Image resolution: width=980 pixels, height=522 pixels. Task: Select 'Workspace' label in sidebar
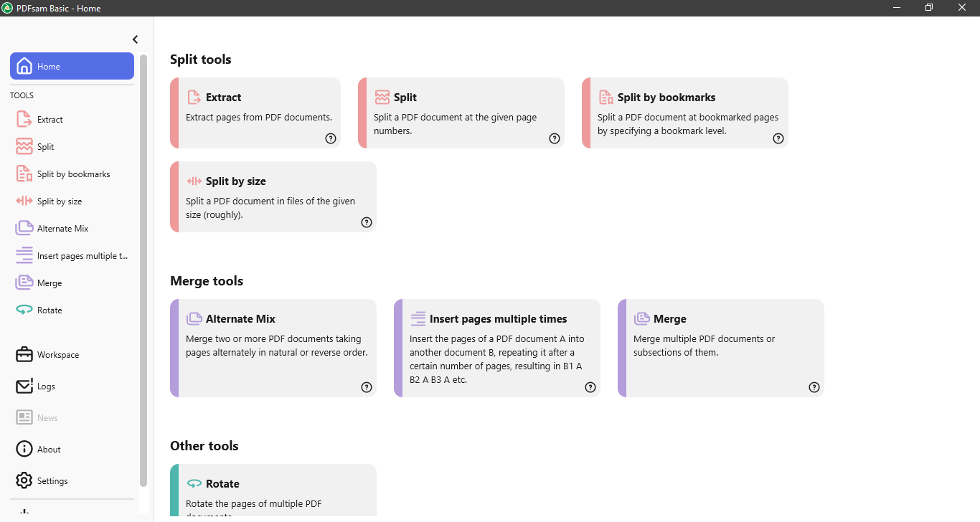tap(58, 355)
